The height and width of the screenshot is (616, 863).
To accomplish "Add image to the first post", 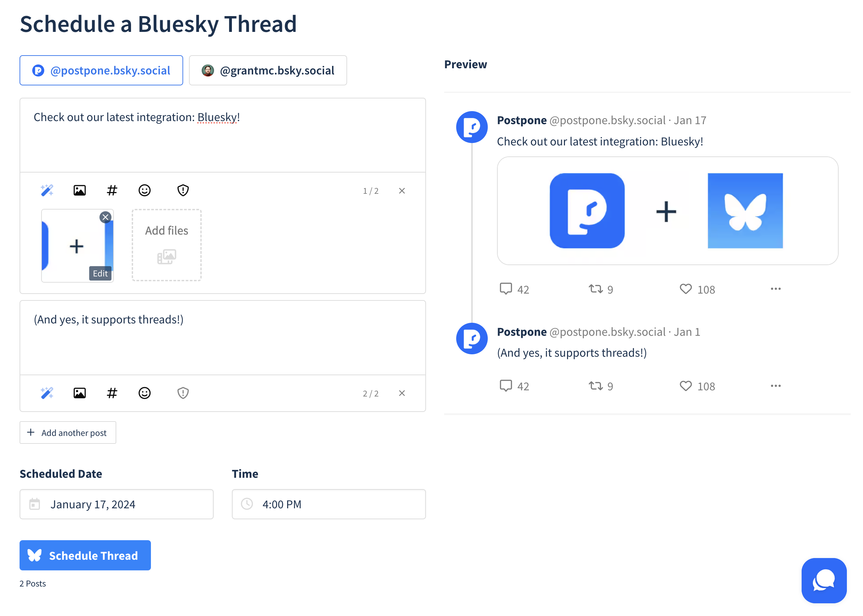I will (79, 190).
